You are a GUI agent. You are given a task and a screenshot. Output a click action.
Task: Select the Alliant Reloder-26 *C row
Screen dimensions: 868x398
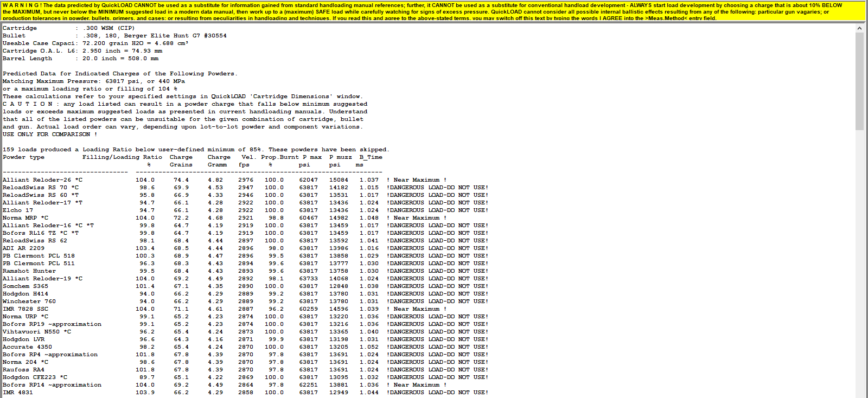225,180
